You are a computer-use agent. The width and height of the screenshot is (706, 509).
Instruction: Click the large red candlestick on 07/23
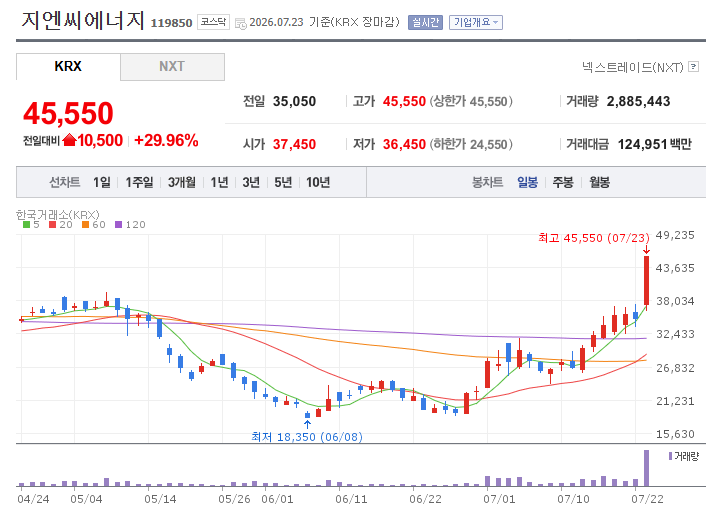[647, 280]
